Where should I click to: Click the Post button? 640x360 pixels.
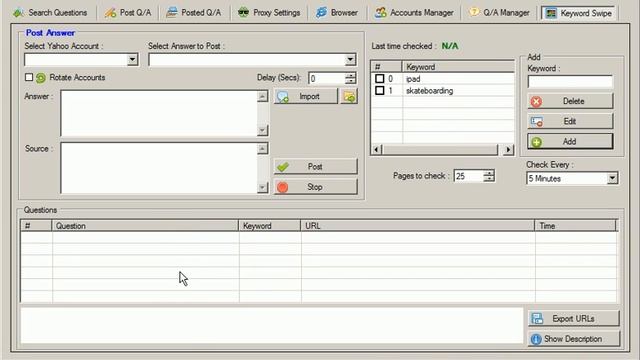316,167
